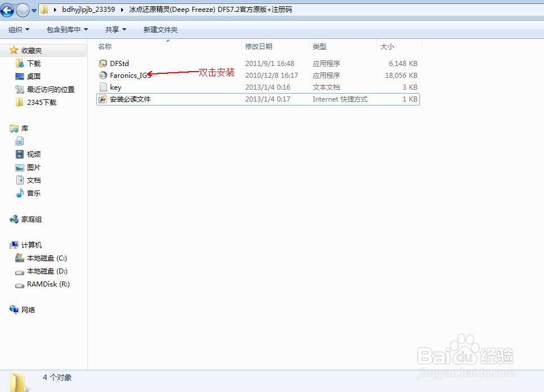Open 桌面 in favorites
The image size is (544, 392).
click(x=34, y=76)
